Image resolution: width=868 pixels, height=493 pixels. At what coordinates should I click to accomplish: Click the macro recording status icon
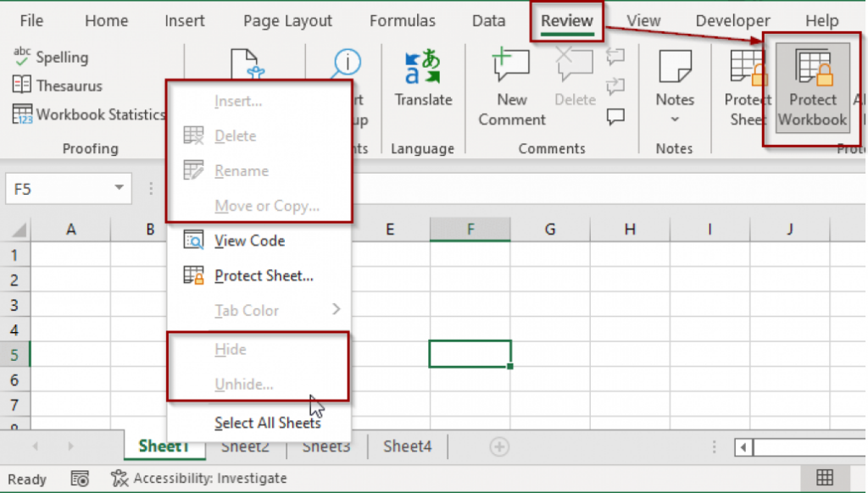pyautogui.click(x=80, y=479)
